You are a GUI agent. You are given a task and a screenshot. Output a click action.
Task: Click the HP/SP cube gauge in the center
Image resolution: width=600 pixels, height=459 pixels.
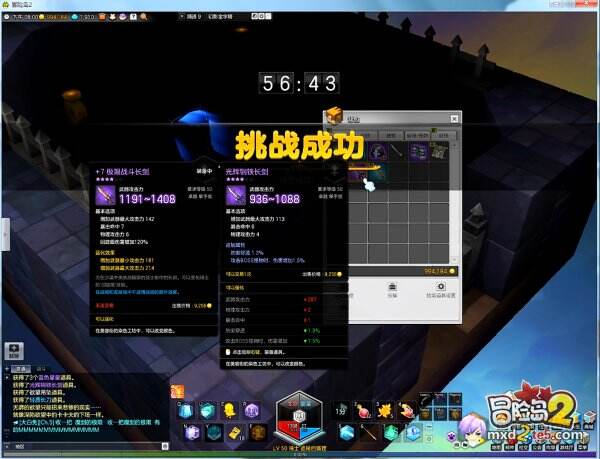coord(299,418)
